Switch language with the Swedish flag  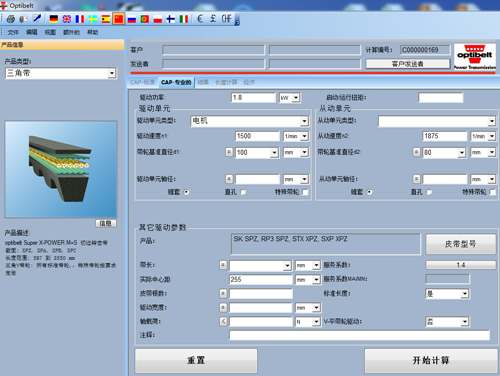(93, 19)
